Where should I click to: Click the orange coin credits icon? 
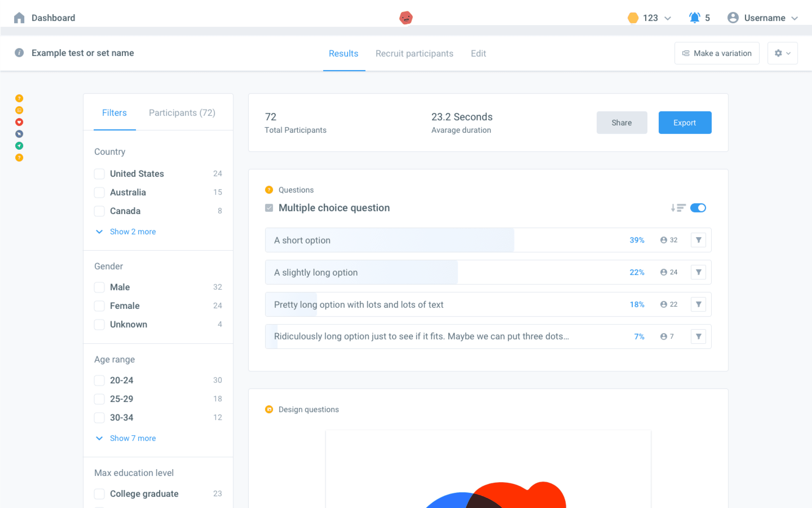coord(633,18)
